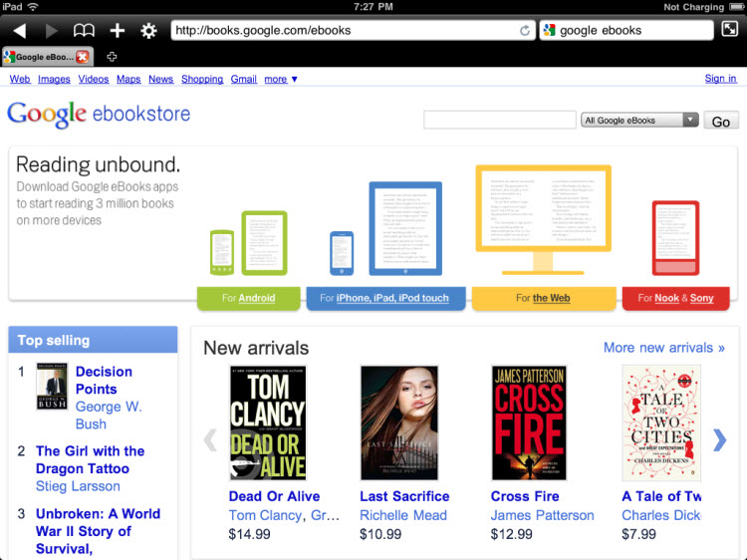The width and height of the screenshot is (747, 560).
Task: Open the A Tale of Tw title link
Action: click(x=661, y=496)
